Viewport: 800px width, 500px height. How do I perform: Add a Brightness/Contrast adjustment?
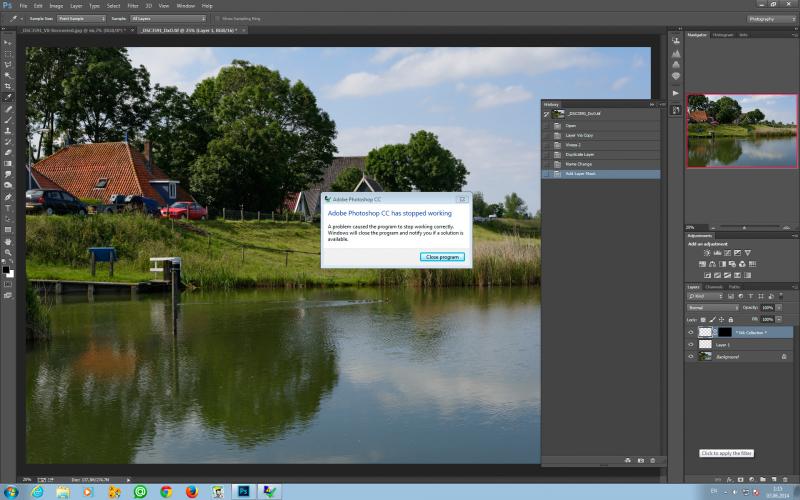pos(707,253)
